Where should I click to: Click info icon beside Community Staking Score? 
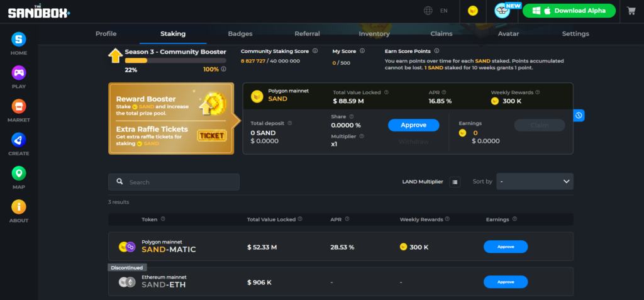coord(315,51)
